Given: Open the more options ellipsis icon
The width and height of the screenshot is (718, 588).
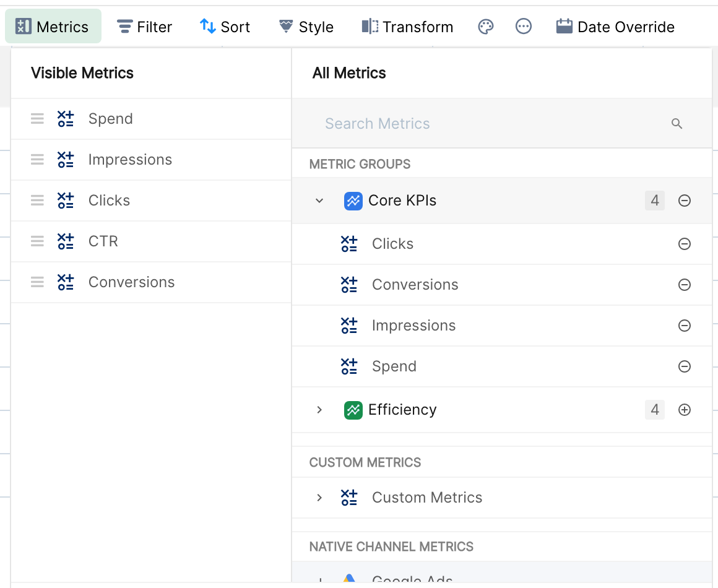Looking at the screenshot, I should (524, 27).
